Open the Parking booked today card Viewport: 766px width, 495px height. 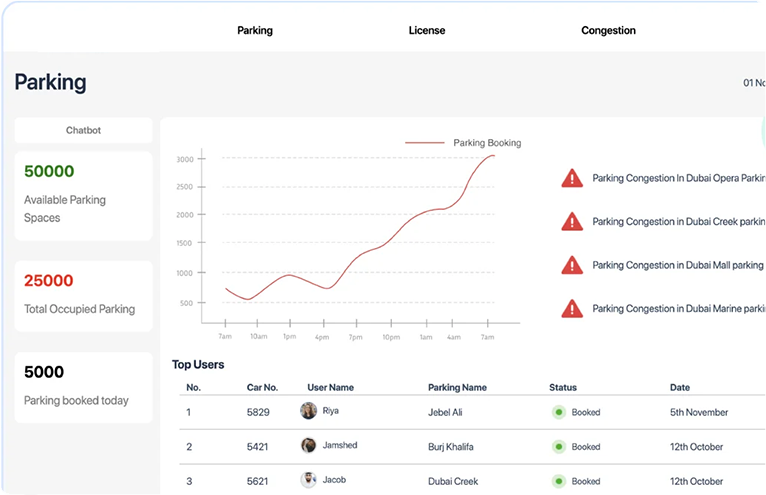pos(83,386)
